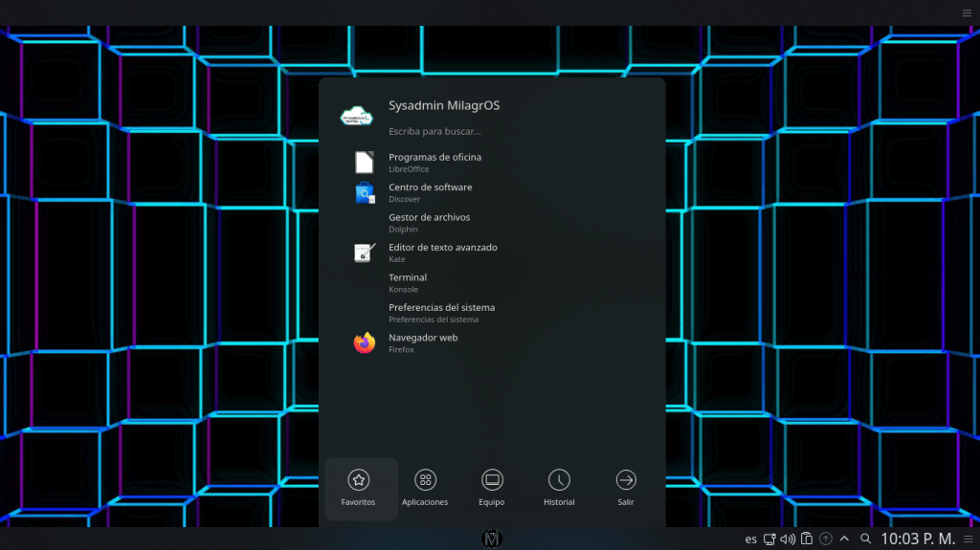980x550 pixels.
Task: Click the search magnifier in the panel
Action: 865,539
